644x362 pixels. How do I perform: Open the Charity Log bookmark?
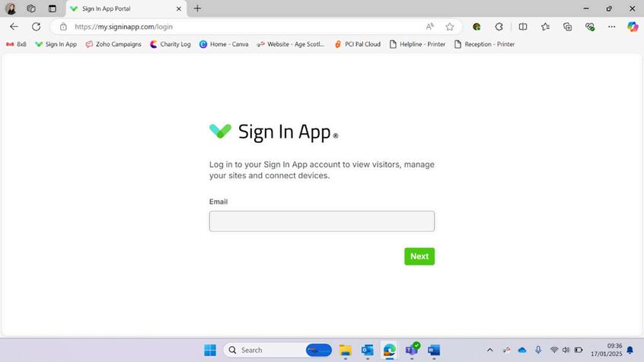(x=171, y=44)
